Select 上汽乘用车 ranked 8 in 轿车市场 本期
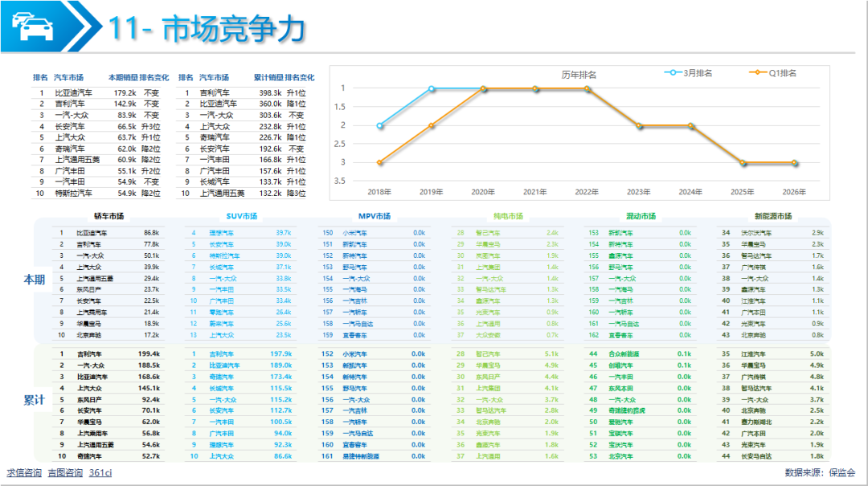 pos(92,312)
